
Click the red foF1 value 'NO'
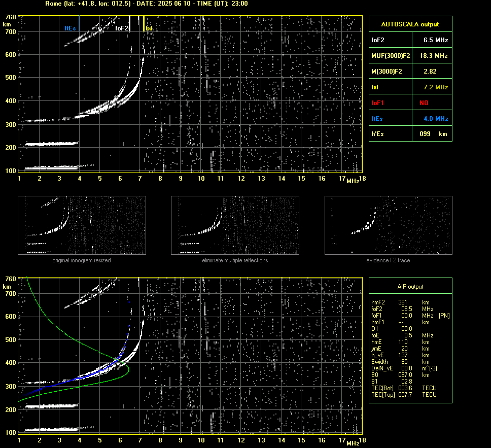click(424, 103)
